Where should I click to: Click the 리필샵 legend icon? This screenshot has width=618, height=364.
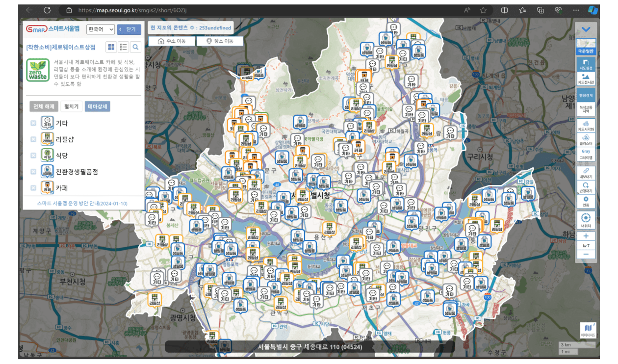(x=48, y=139)
